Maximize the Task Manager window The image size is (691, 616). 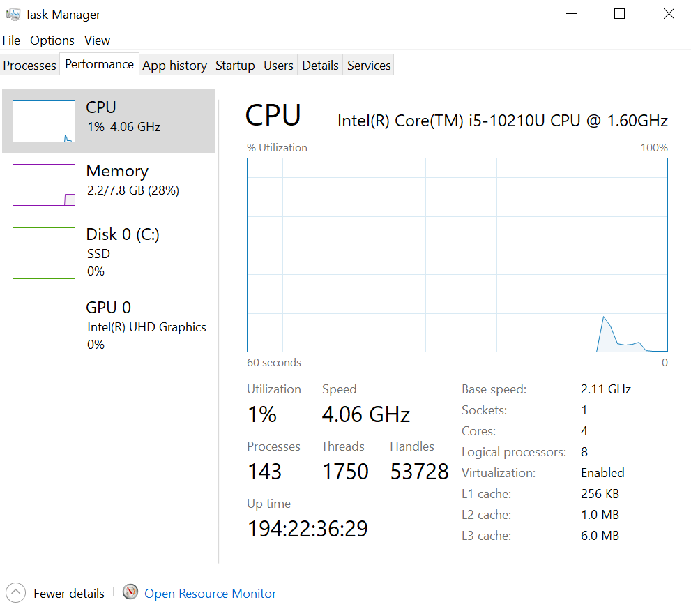619,14
